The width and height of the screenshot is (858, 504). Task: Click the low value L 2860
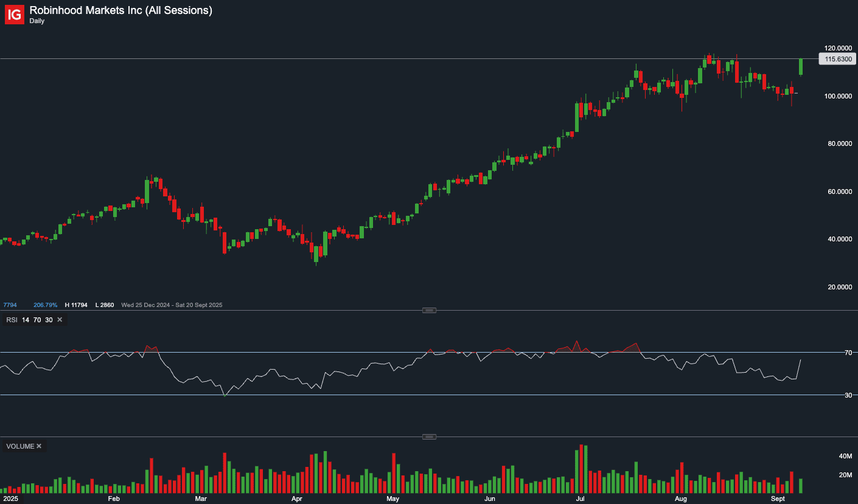coord(104,305)
